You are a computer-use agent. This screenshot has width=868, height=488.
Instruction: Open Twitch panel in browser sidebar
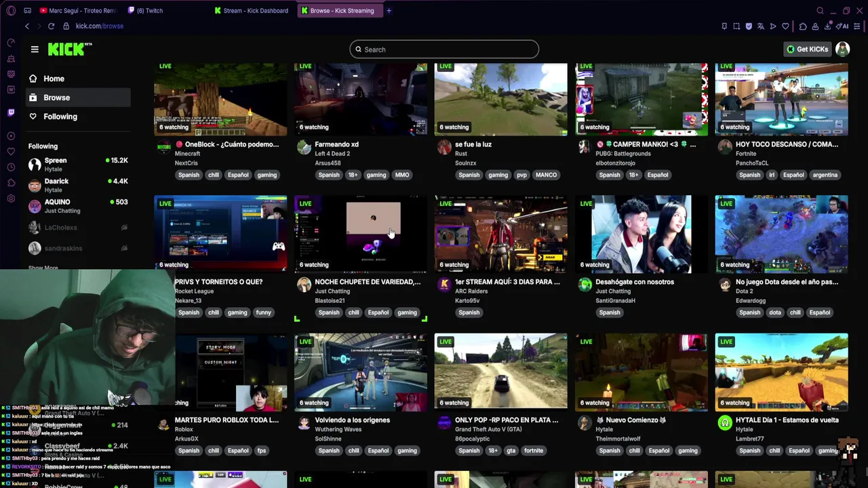point(11,113)
